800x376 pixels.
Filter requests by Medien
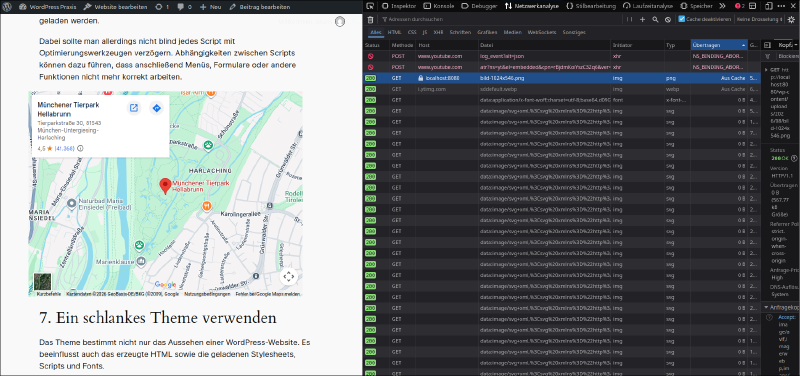pos(513,32)
